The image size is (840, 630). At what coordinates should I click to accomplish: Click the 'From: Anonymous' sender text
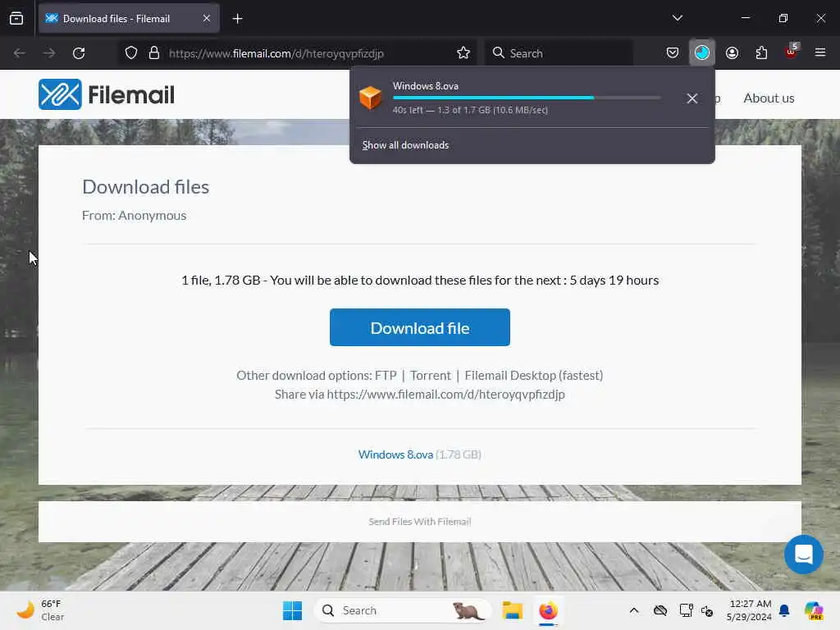coord(134,216)
